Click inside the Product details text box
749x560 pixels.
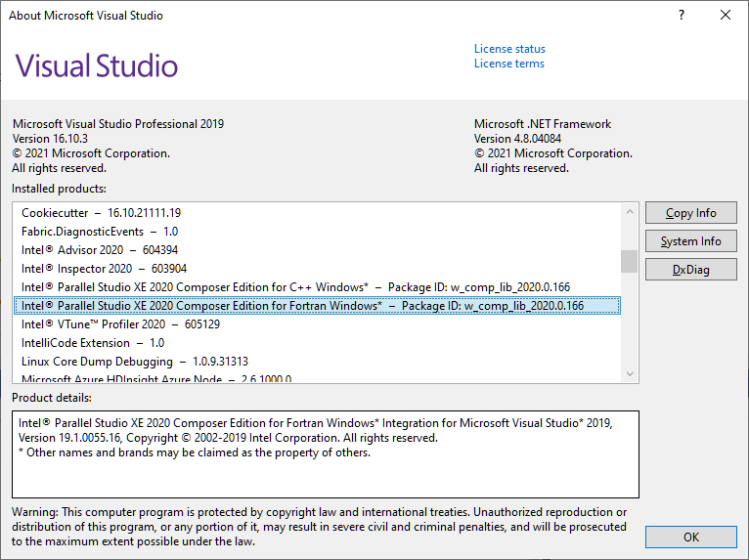(325, 469)
